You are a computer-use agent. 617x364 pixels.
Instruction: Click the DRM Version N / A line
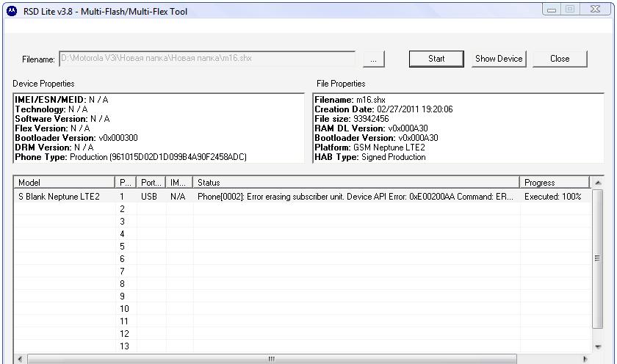coord(54,148)
